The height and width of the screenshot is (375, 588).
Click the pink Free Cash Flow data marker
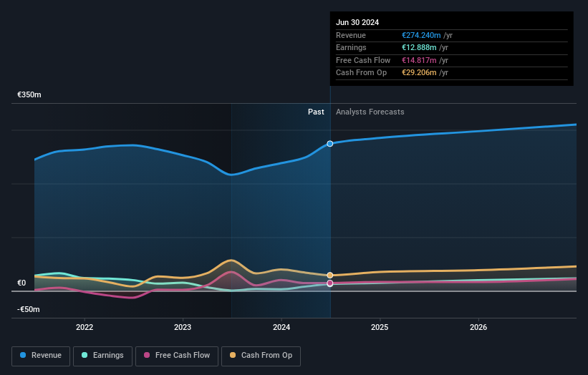(330, 283)
